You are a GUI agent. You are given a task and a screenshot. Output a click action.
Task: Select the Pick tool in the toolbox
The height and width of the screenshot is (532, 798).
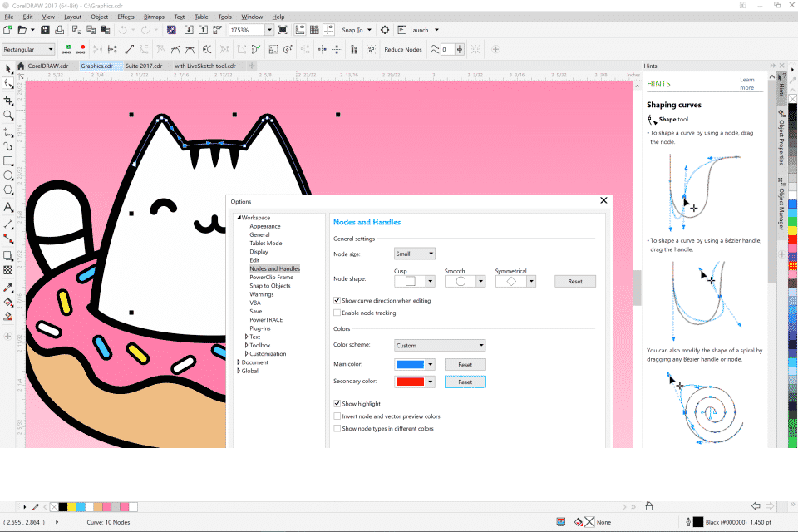8,69
